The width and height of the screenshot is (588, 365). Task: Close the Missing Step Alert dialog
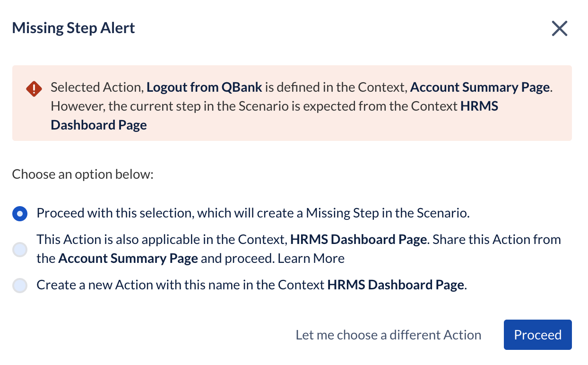click(x=559, y=29)
